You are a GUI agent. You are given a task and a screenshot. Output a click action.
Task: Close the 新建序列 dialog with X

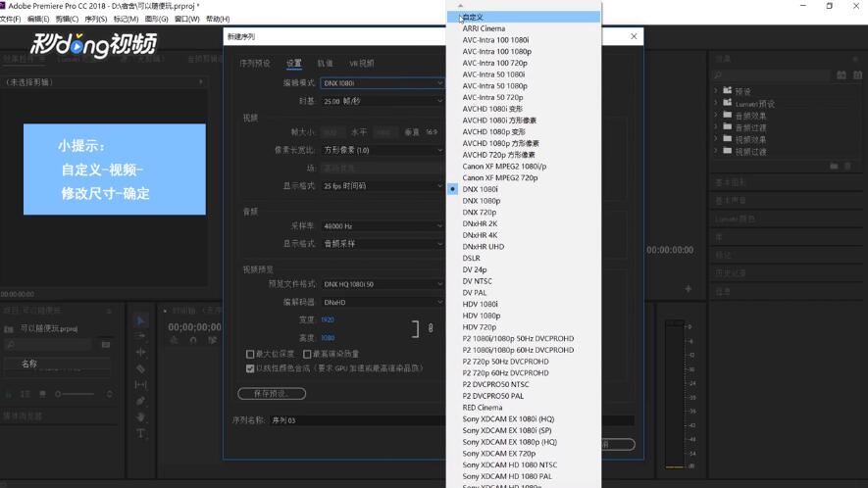coord(634,36)
